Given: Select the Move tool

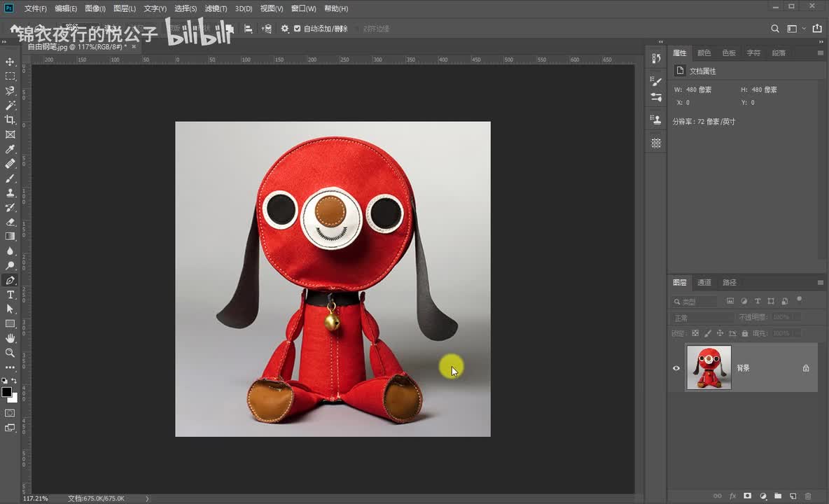Looking at the screenshot, I should click(x=10, y=62).
